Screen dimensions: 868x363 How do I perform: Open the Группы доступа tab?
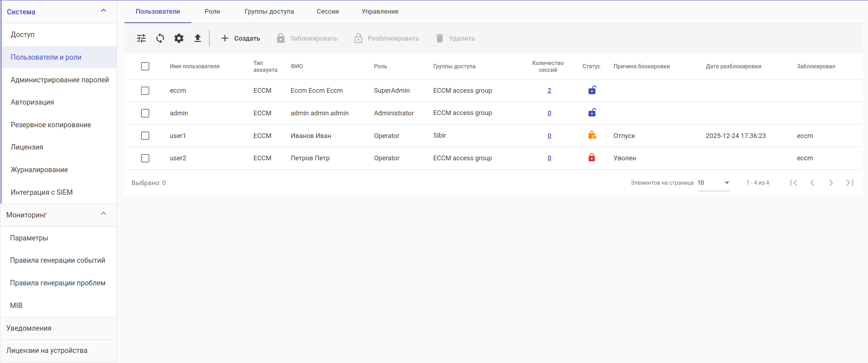point(269,12)
